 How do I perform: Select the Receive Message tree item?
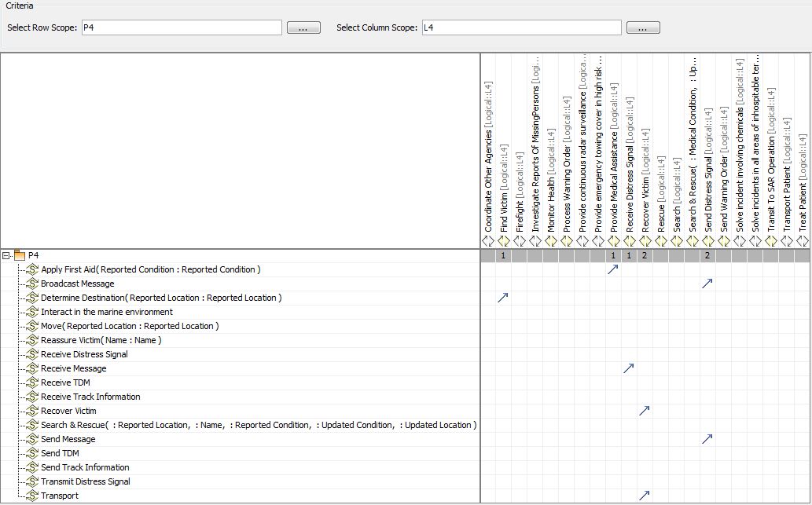coord(75,368)
